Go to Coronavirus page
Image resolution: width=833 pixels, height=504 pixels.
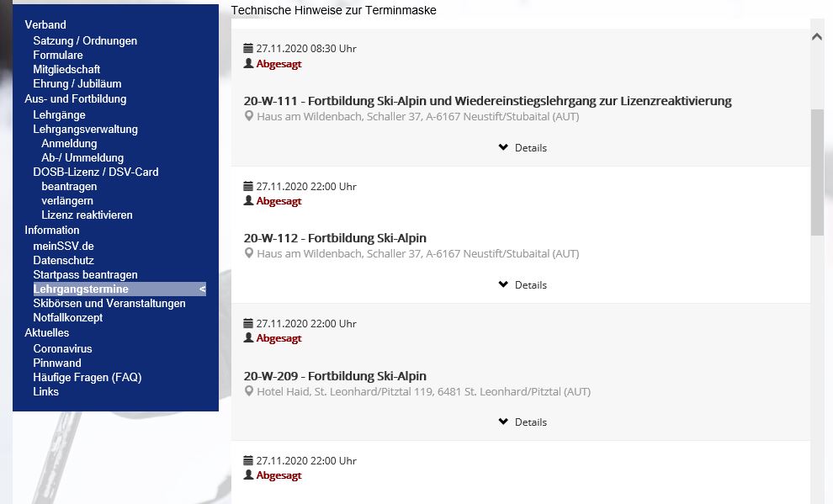pos(62,348)
